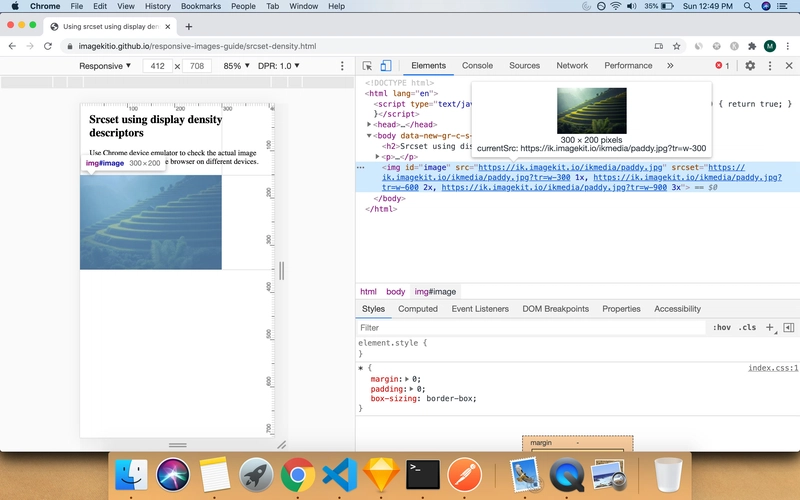Click the viewport width field 412
Screen dimensions: 800x500
pos(158,66)
